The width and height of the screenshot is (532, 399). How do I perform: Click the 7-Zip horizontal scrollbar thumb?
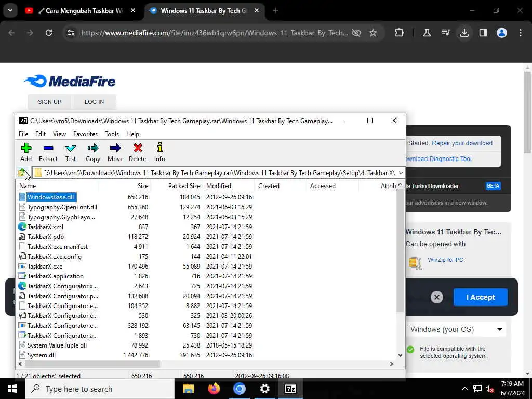(91, 364)
